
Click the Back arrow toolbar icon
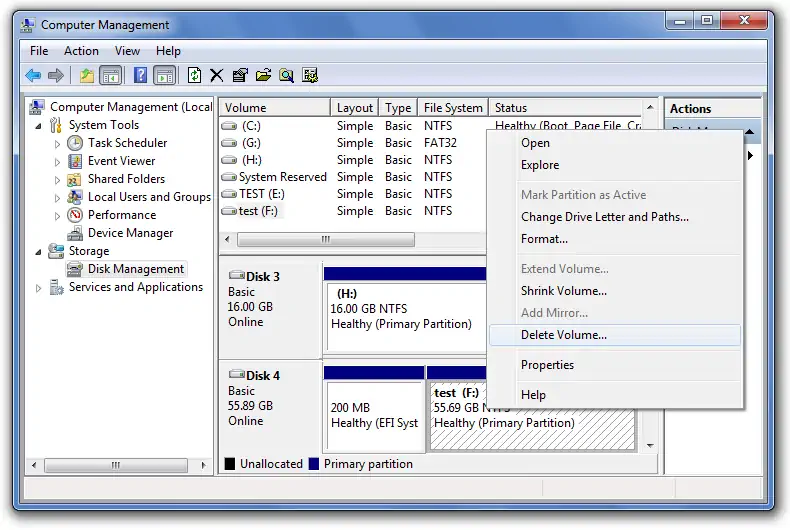pyautogui.click(x=33, y=76)
